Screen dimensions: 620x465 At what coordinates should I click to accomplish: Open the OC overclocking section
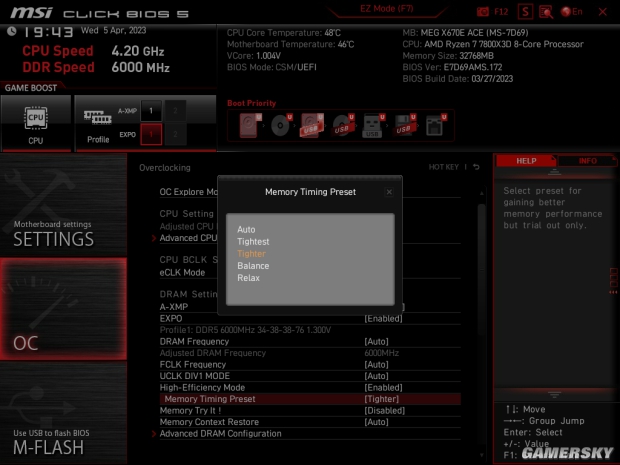(63, 309)
